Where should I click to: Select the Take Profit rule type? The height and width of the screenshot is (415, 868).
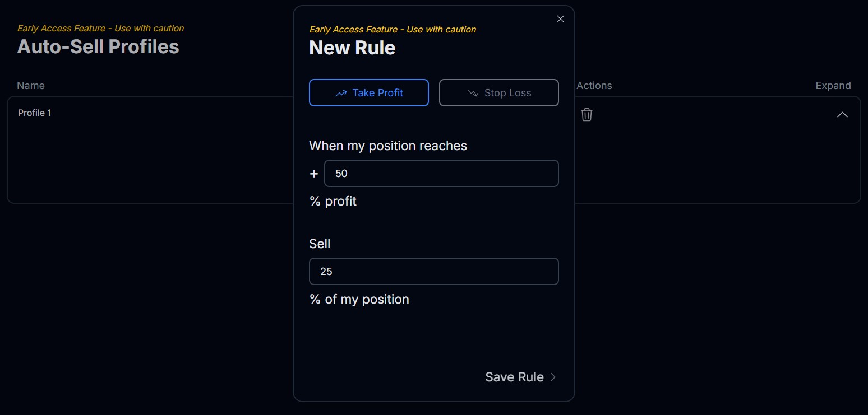[369, 93]
